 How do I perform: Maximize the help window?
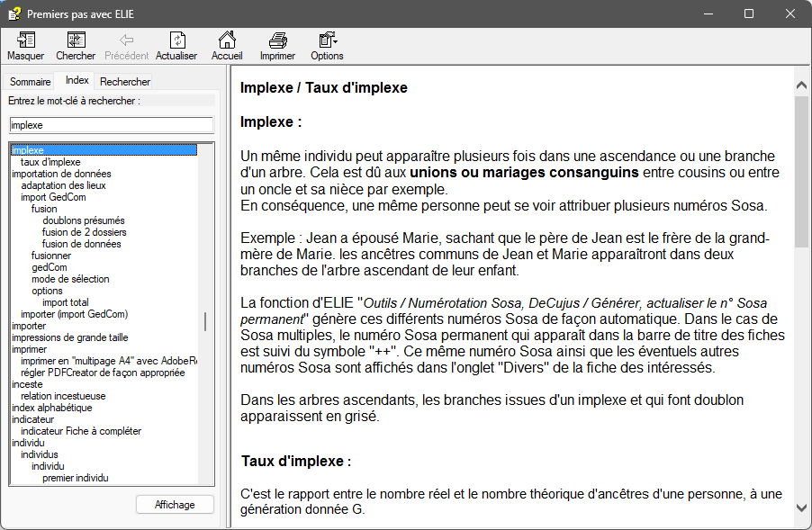pyautogui.click(x=749, y=14)
